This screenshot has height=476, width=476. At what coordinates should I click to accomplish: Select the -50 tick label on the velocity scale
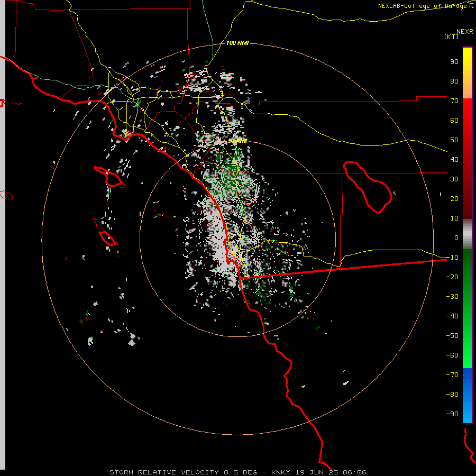[452, 336]
